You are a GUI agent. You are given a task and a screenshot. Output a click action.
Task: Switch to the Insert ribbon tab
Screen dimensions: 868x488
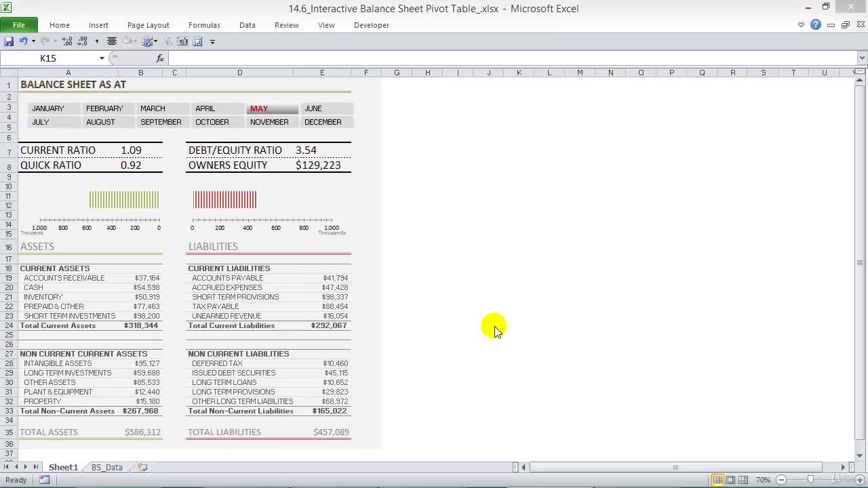point(98,25)
